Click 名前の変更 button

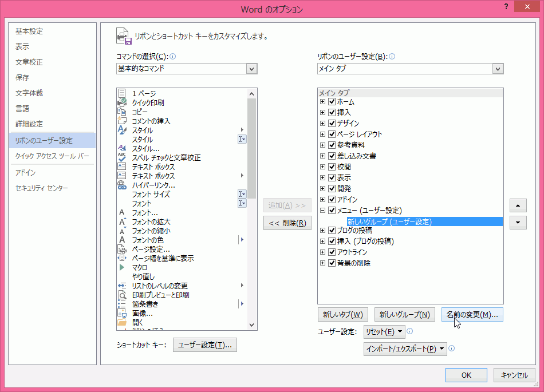pyautogui.click(x=472, y=314)
